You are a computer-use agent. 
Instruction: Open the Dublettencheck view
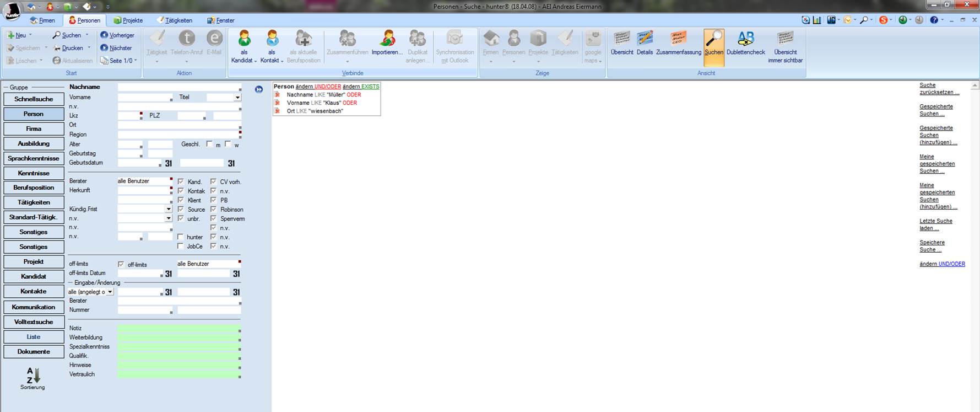tap(745, 39)
